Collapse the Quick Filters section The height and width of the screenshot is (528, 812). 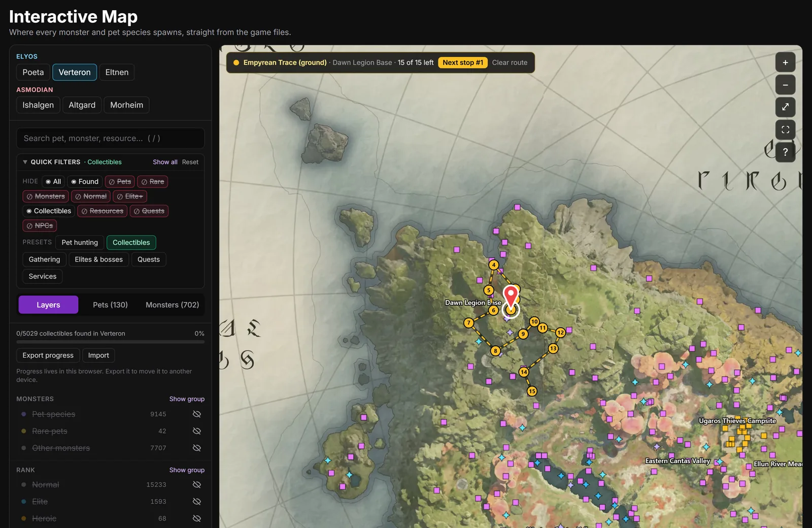click(25, 162)
